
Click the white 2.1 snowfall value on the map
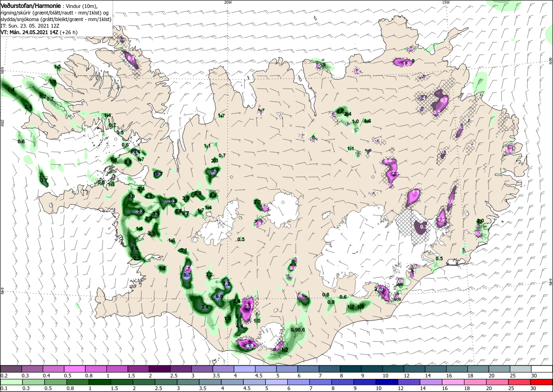tap(395, 173)
